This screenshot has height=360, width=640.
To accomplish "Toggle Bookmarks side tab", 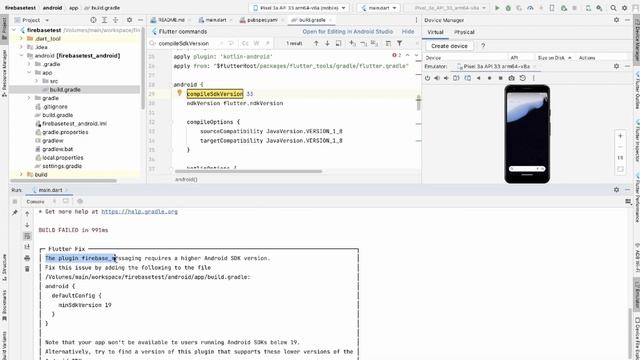I will click(4, 305).
